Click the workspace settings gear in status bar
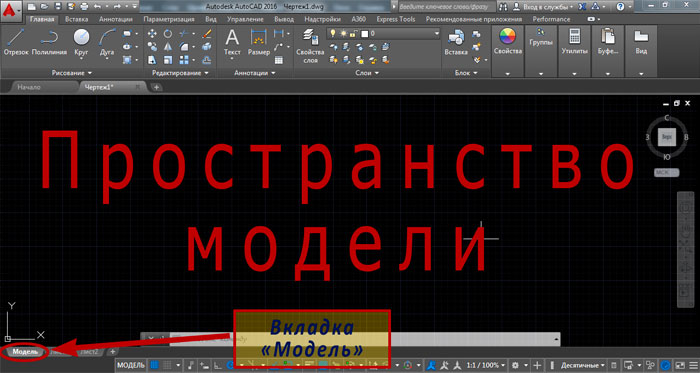 (x=516, y=365)
